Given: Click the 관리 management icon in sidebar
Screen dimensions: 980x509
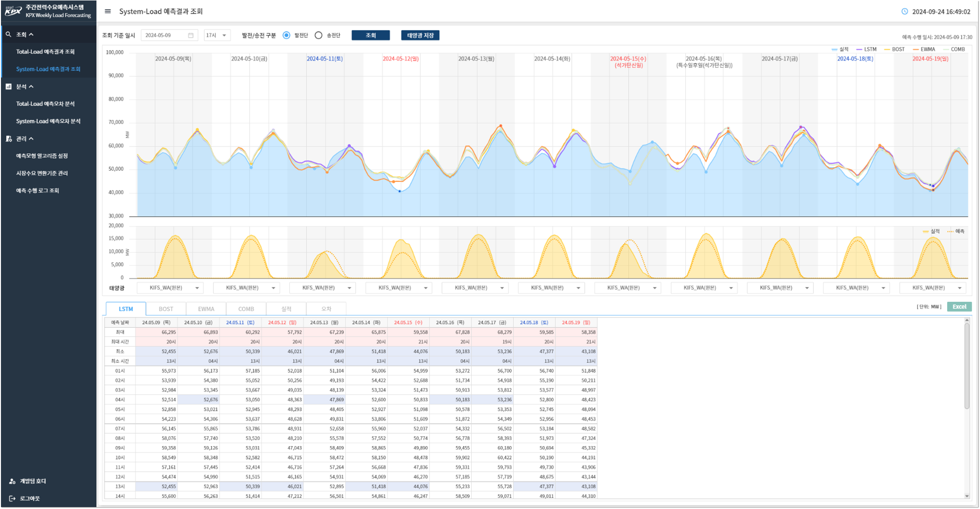Looking at the screenshot, I should pyautogui.click(x=8, y=139).
